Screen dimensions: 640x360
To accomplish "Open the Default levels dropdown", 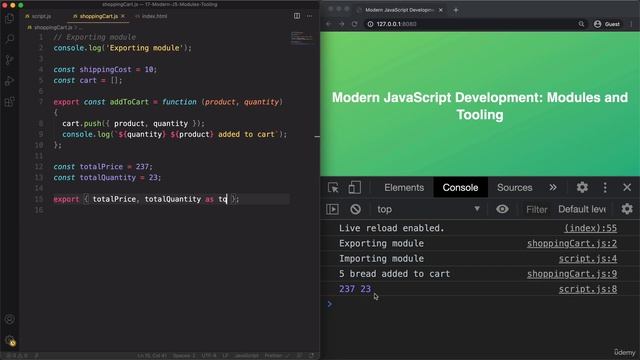I will (x=582, y=209).
